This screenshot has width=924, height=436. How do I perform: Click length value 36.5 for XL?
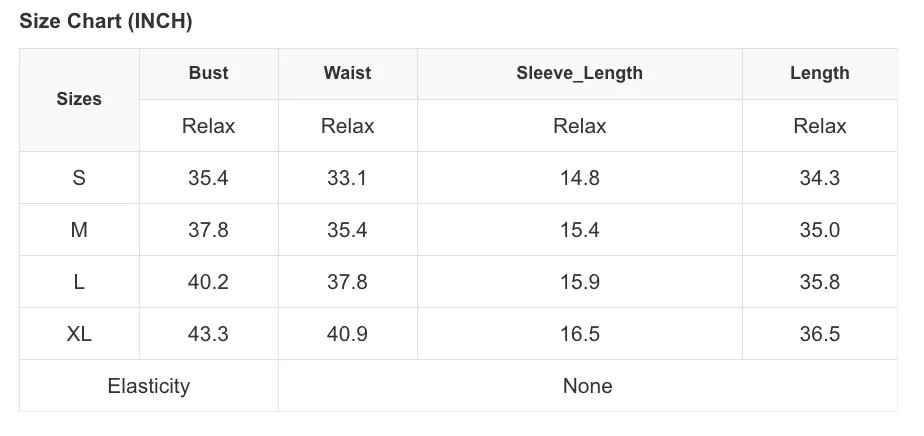coord(820,334)
